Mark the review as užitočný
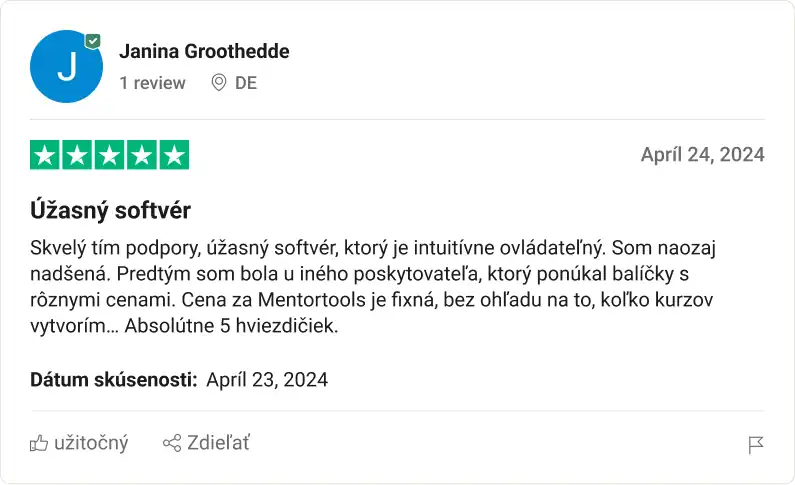795x485 pixels. (x=90, y=443)
